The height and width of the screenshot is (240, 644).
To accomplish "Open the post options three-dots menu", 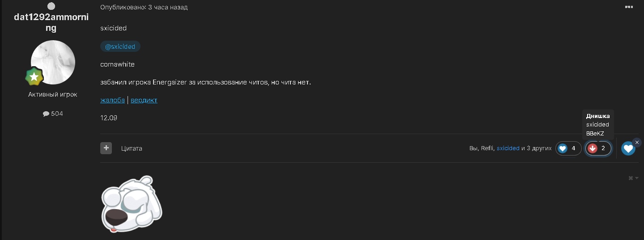I will (629, 7).
